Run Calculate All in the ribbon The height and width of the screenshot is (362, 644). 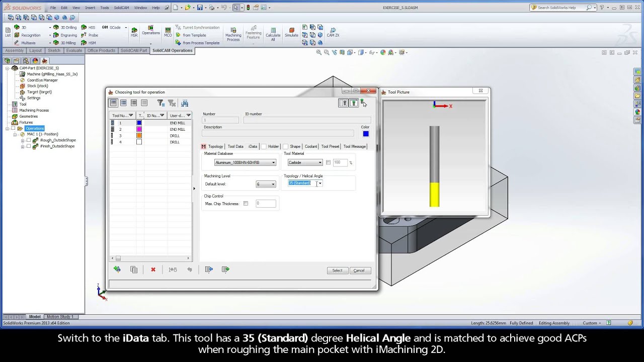(273, 33)
